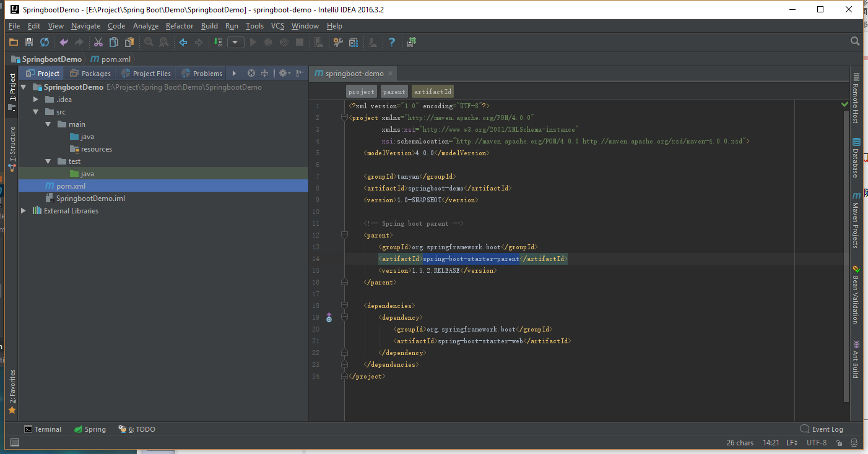Open the Terminal tool window
Screen dimensions: 868x454
(43, 429)
